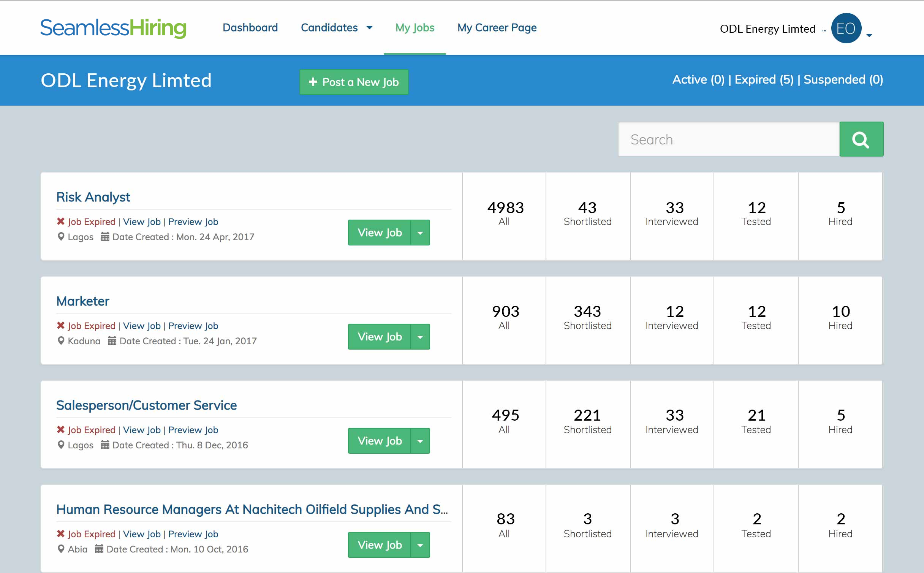Viewport: 924px width, 573px height.
Task: Filter by Expired (5) jobs
Action: pos(764,80)
